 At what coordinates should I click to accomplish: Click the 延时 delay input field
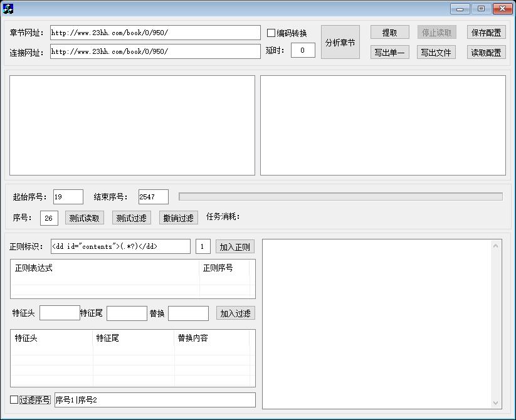pyautogui.click(x=303, y=50)
